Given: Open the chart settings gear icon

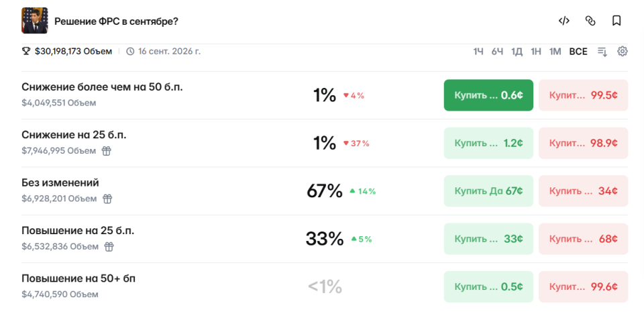Looking at the screenshot, I should pyautogui.click(x=623, y=51).
